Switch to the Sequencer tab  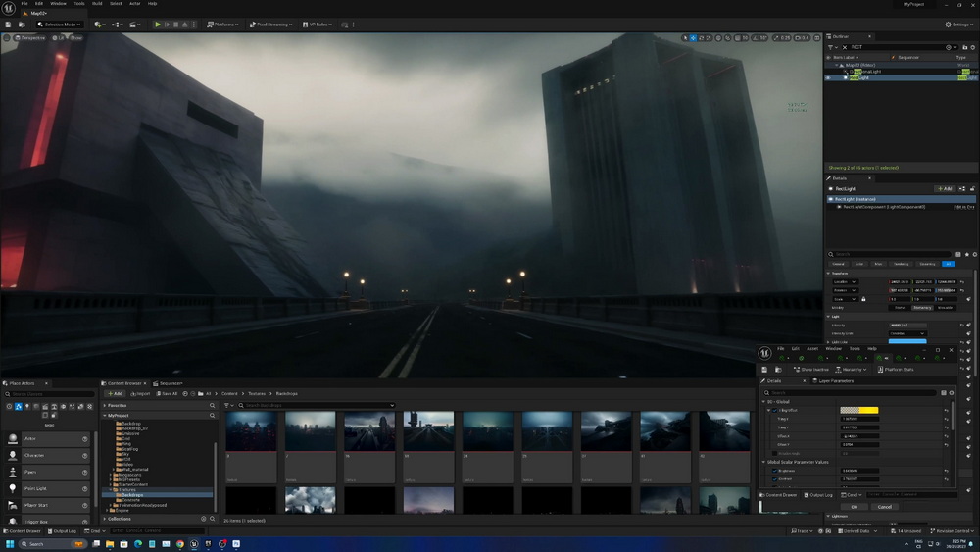tap(168, 383)
